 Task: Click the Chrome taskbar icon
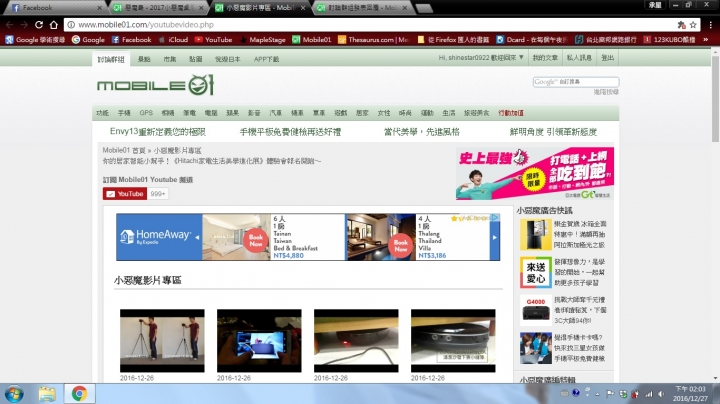[x=79, y=394]
